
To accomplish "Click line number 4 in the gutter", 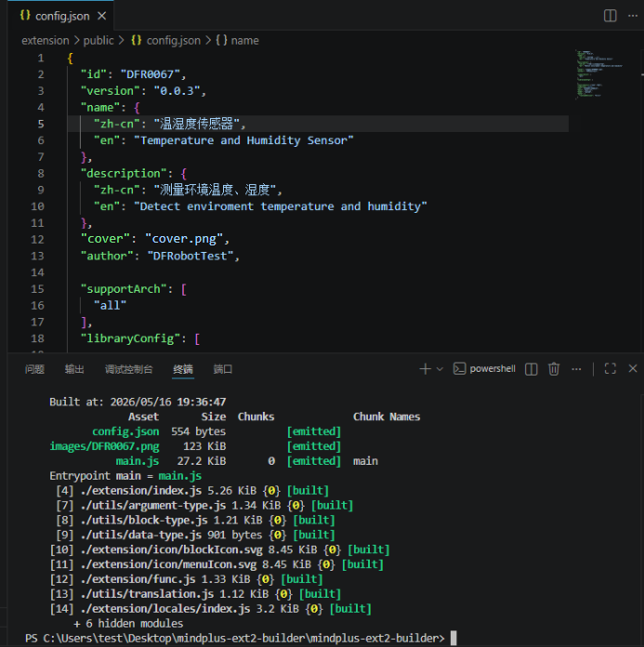I will (x=41, y=107).
